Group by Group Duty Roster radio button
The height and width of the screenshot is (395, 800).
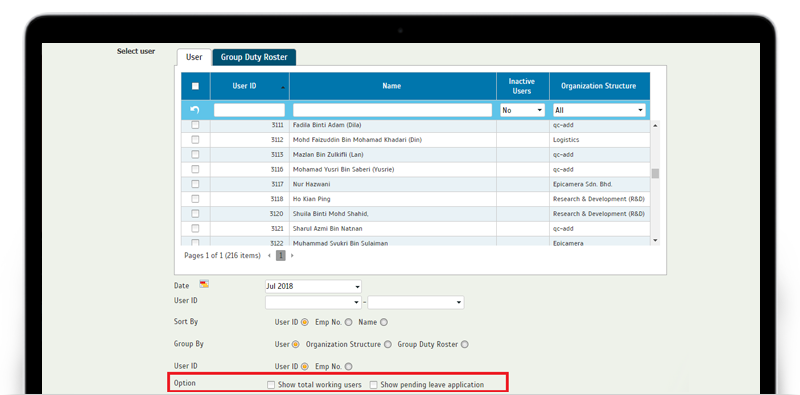[464, 344]
